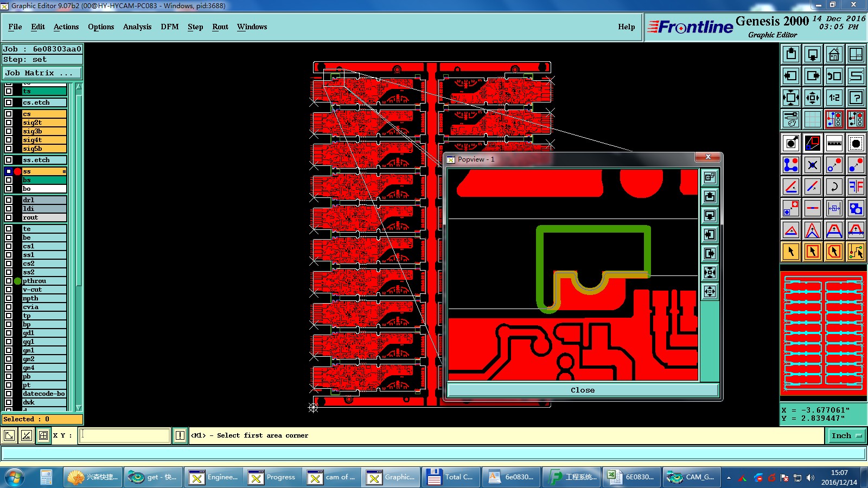The height and width of the screenshot is (488, 868).
Task: Open the File menu
Action: (x=15, y=27)
